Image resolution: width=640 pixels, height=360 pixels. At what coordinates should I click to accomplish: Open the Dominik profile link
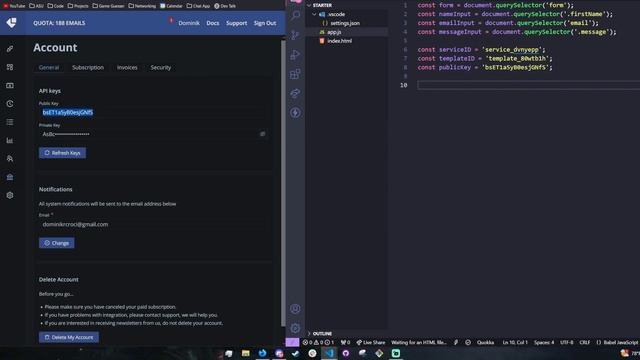tap(189, 23)
